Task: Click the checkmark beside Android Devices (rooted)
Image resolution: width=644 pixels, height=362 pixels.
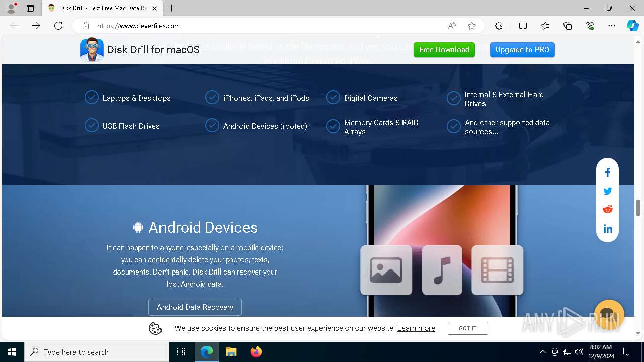Action: (212, 126)
